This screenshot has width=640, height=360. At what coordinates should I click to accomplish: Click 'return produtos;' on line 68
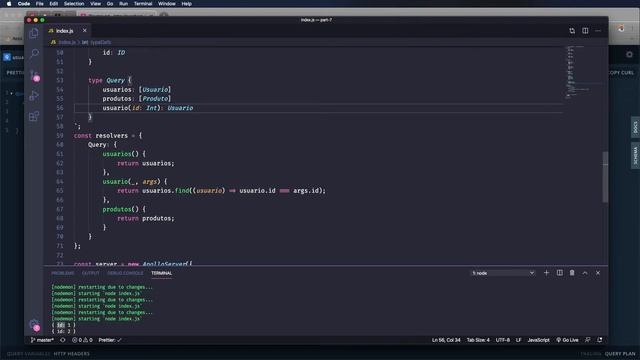tap(146, 218)
